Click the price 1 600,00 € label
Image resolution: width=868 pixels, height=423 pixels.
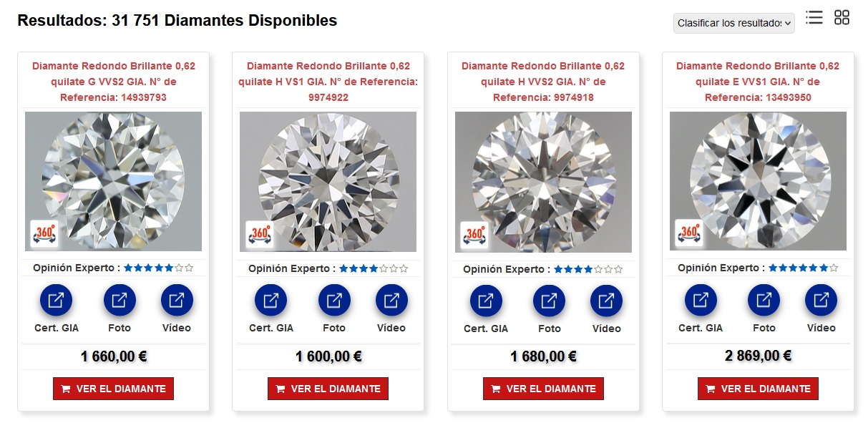click(x=328, y=356)
